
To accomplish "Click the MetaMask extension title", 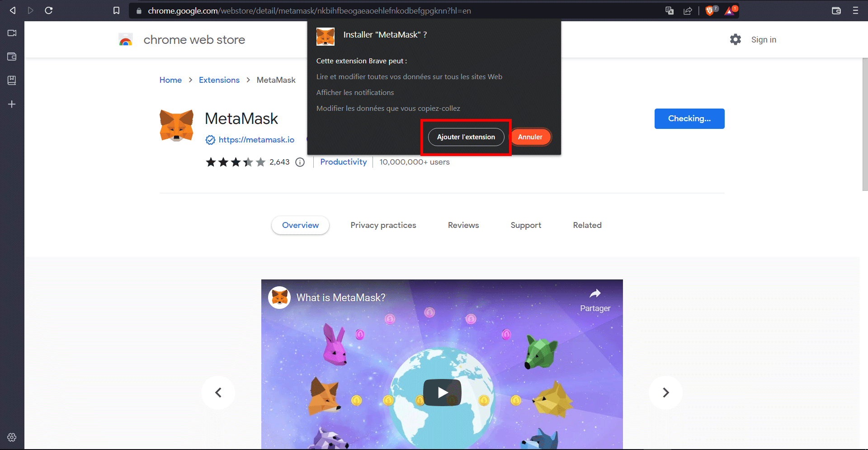I will [x=241, y=118].
